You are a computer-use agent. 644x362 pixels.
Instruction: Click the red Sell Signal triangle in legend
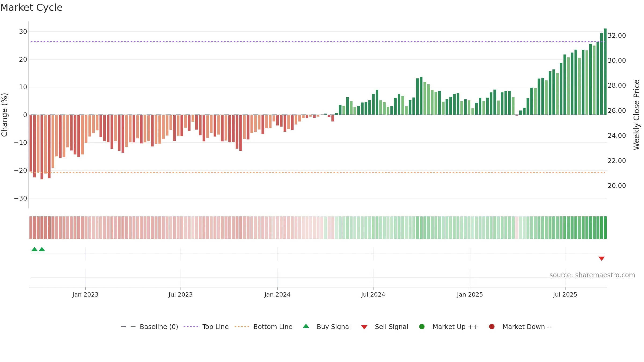(x=364, y=327)
